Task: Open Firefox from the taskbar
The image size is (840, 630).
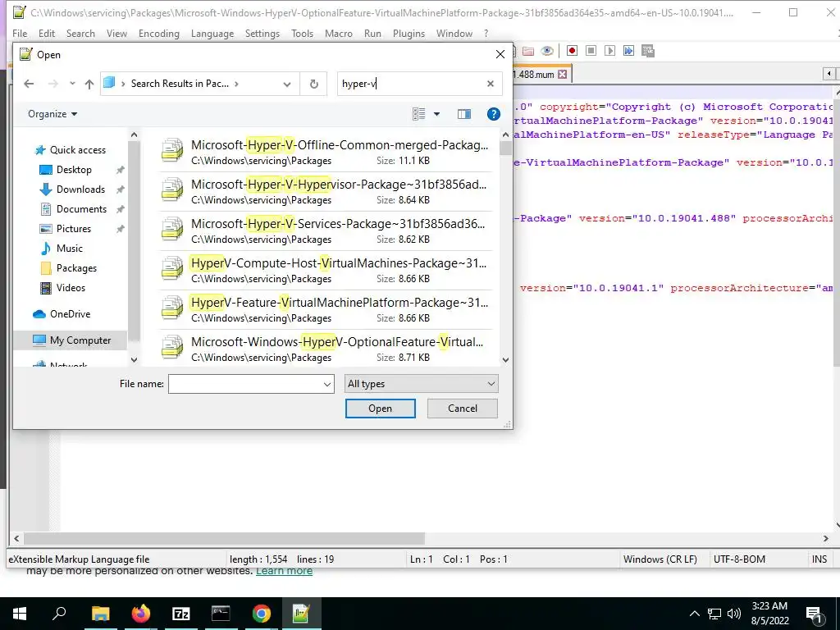Action: [x=141, y=614]
